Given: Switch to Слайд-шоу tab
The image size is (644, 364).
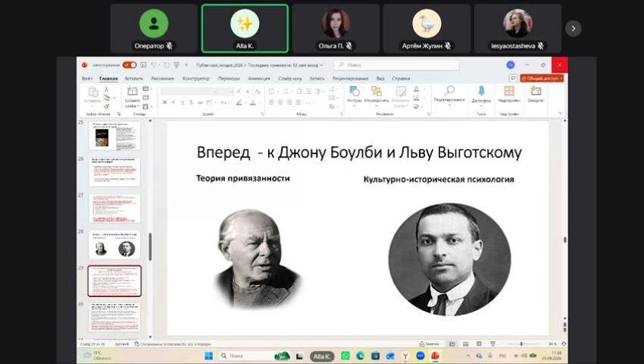Looking at the screenshot, I should click(x=290, y=78).
